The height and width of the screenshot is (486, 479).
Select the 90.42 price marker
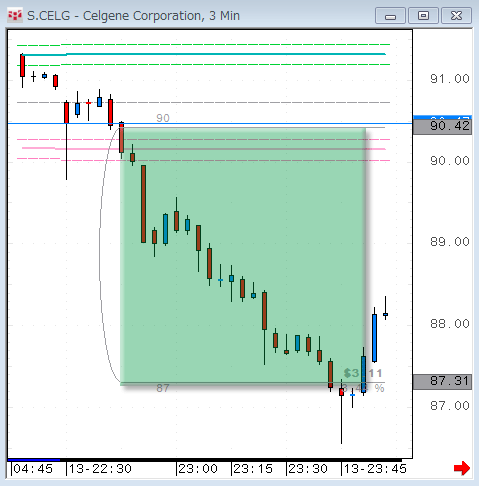[442, 126]
